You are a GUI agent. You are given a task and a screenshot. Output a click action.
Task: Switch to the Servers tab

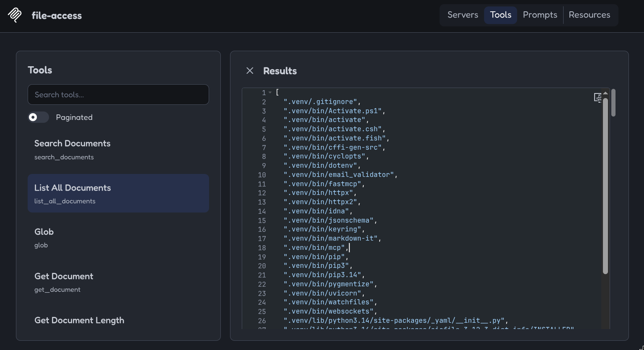click(463, 15)
